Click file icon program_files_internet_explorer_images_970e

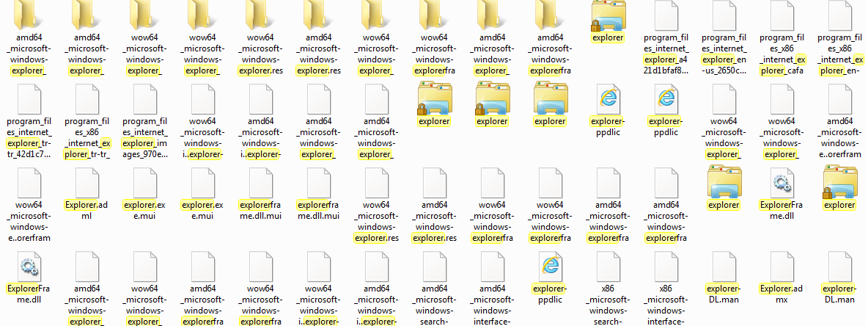click(x=146, y=98)
